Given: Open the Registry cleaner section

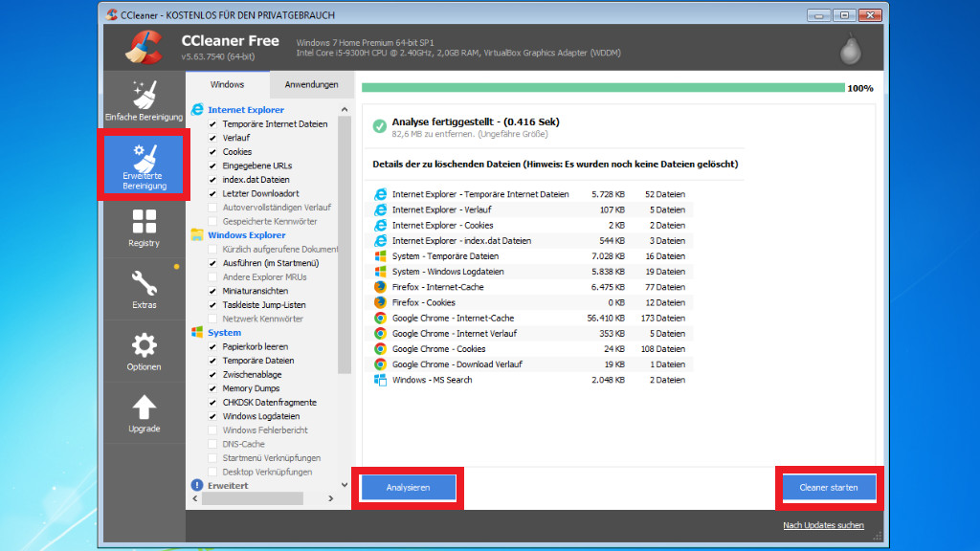Looking at the screenshot, I should [x=144, y=228].
